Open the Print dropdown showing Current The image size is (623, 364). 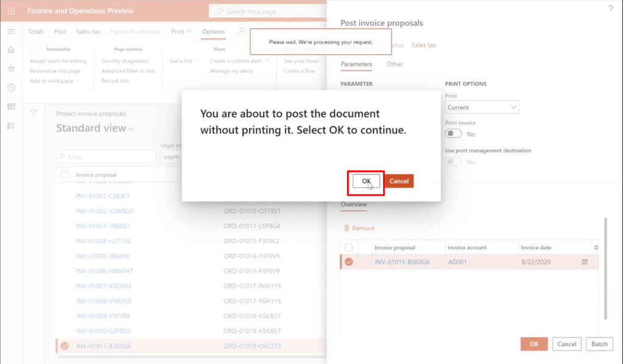tap(482, 107)
